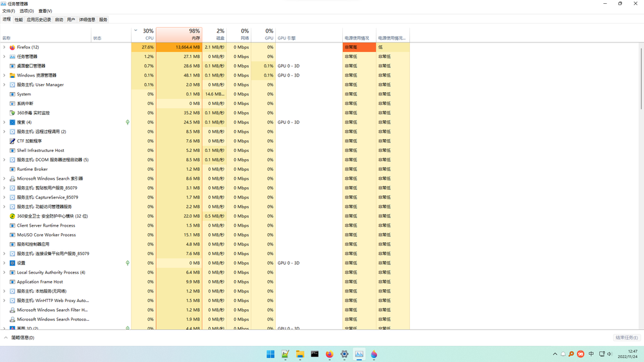The width and height of the screenshot is (644, 362).
Task: Open the 选项(O) menu
Action: 26,11
